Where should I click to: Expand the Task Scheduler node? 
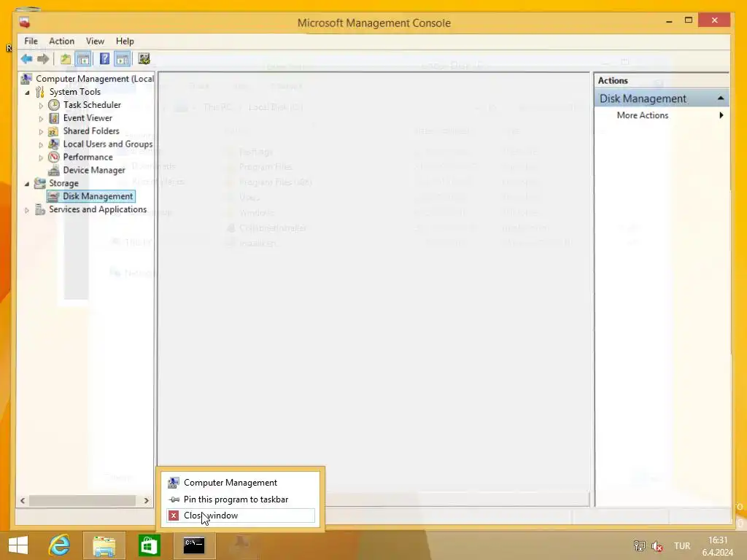coord(41,105)
